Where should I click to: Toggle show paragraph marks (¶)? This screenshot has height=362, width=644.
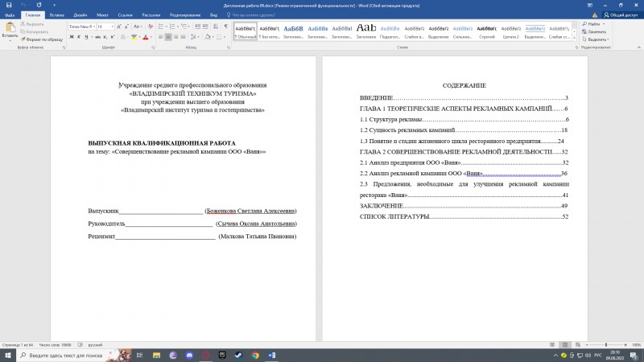click(226, 27)
